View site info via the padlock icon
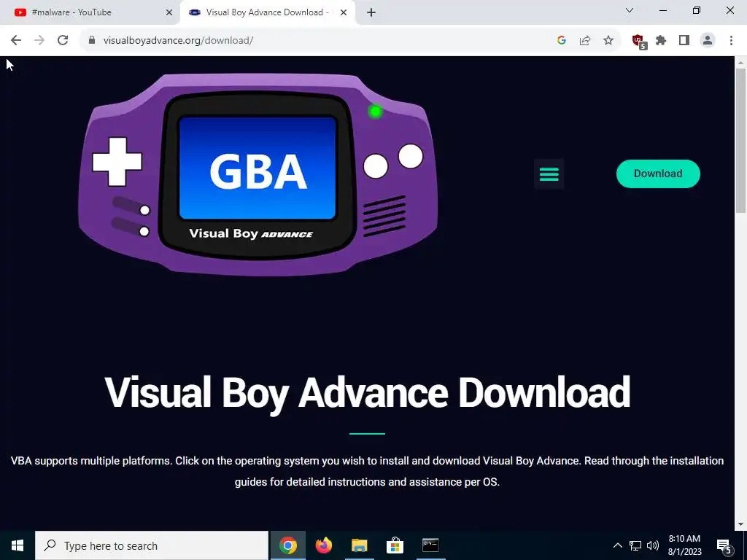The width and height of the screenshot is (747, 560). 92,41
